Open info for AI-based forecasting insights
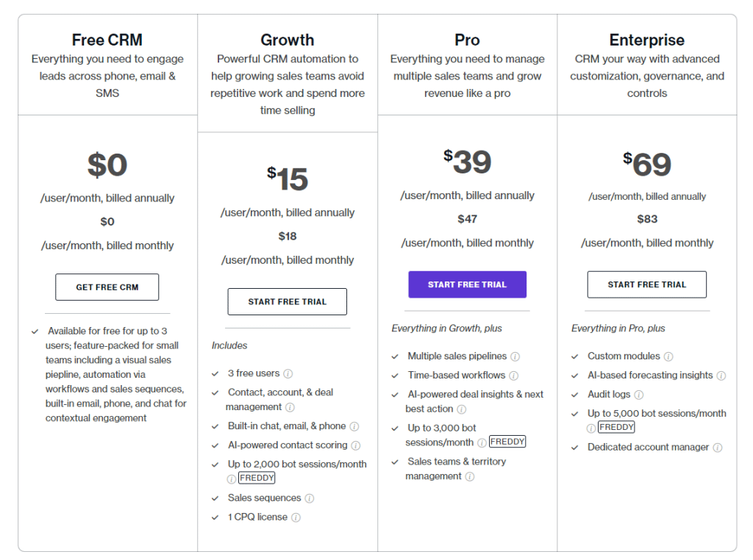The image size is (753, 560). pyautogui.click(x=721, y=376)
